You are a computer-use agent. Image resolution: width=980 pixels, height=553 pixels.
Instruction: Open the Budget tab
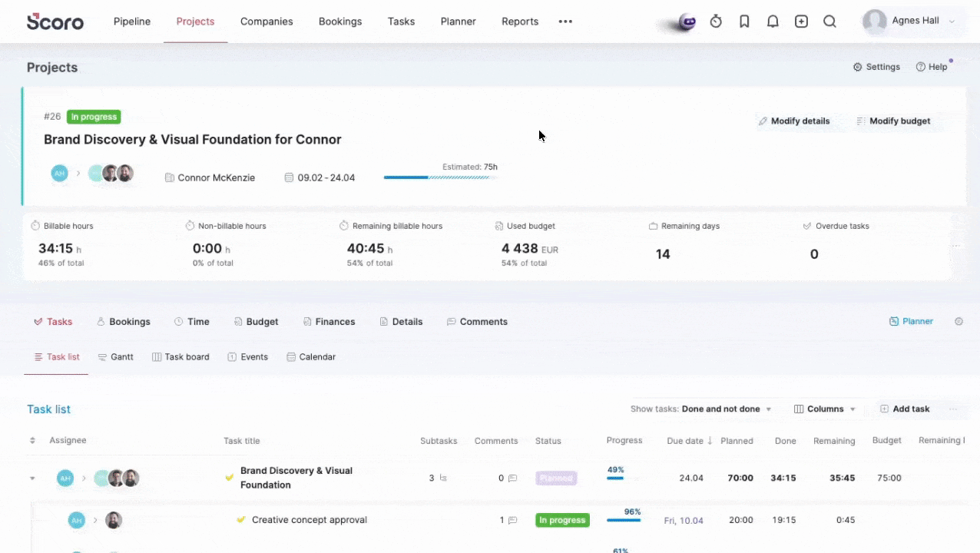point(256,322)
